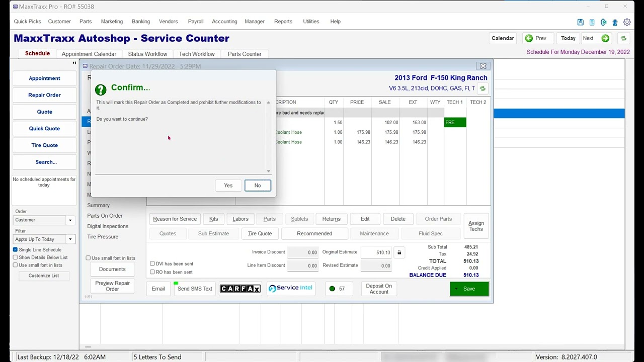Open the support headset person icon
The image size is (644, 362).
click(x=615, y=22)
